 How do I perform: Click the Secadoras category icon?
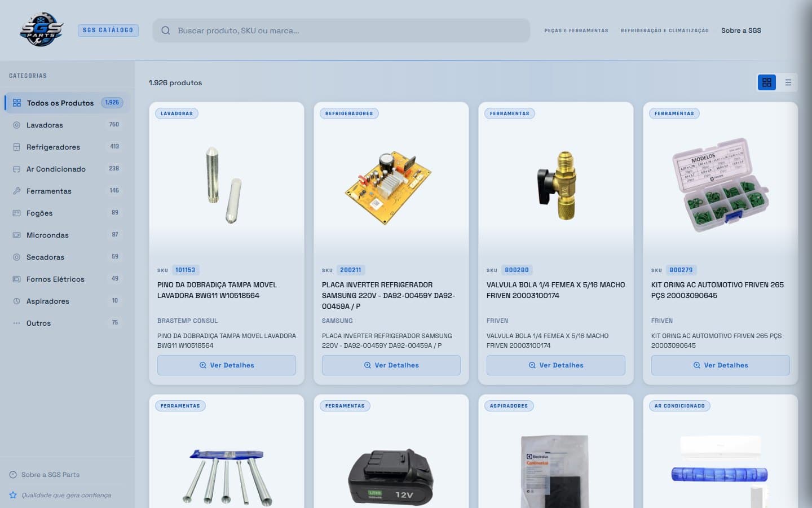click(x=16, y=257)
